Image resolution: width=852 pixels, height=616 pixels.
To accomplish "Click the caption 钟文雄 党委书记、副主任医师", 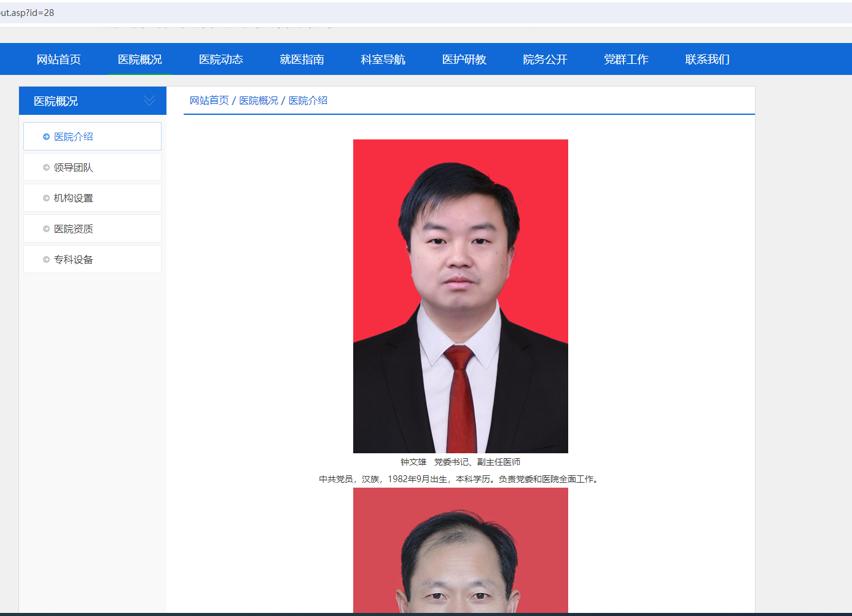I will 461,462.
